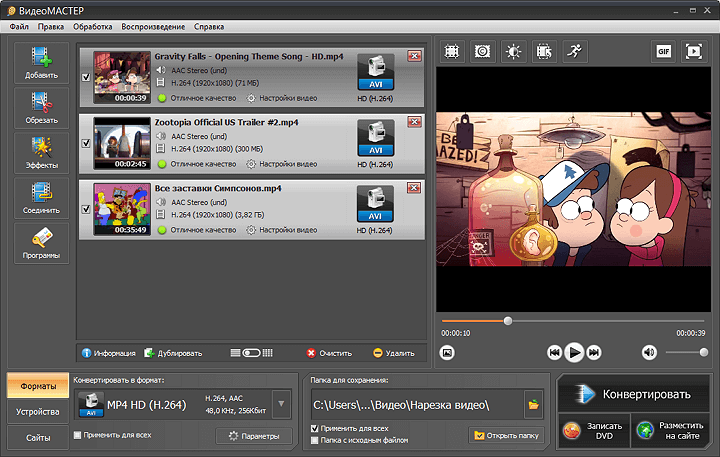Click the Соединить join videos icon
Screen dimensions: 720x457
pos(41,197)
